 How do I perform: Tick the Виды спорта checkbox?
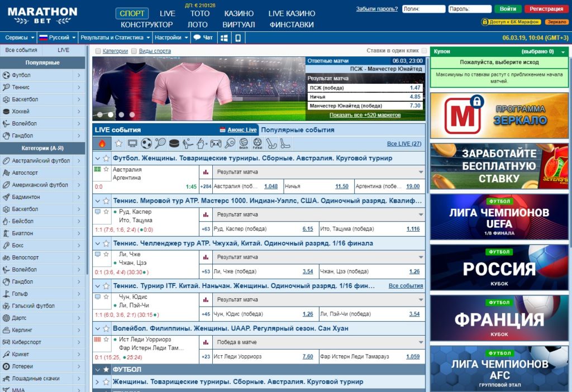click(x=134, y=51)
